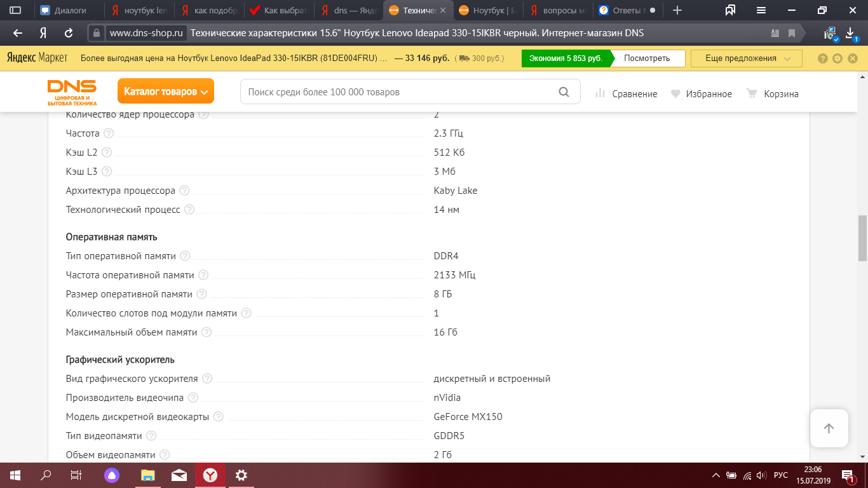Close the active Техническ tab
Image resolution: width=868 pixels, height=488 pixels.
click(443, 10)
